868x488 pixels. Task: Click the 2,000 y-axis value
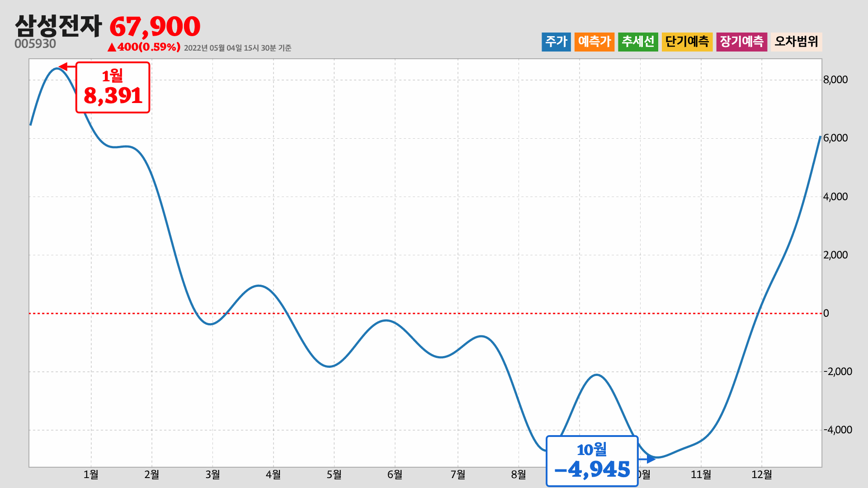[x=835, y=255]
